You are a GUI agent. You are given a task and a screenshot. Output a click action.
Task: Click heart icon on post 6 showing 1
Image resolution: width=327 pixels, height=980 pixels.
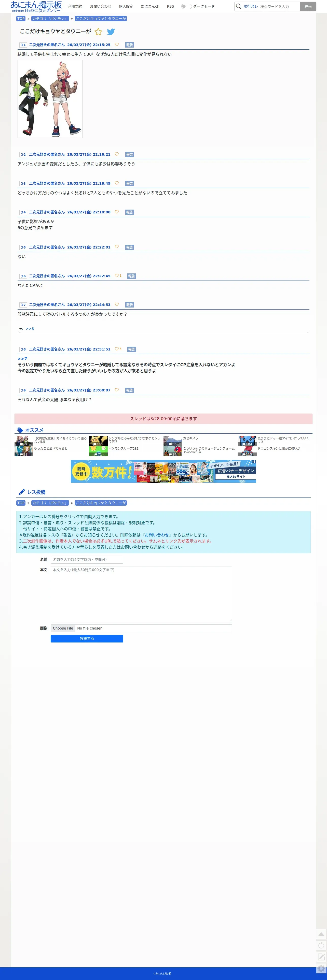tap(117, 276)
